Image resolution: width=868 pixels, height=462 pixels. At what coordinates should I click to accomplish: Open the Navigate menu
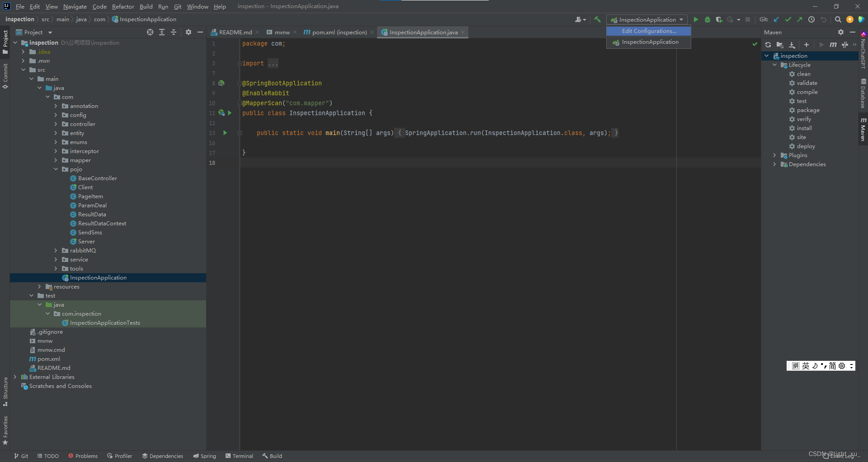[75, 7]
